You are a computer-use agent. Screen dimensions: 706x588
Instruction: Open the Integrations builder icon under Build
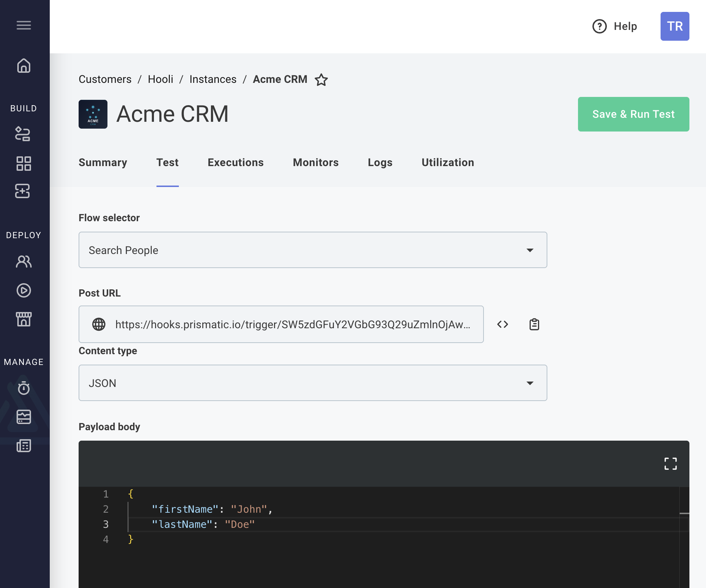[x=24, y=134]
